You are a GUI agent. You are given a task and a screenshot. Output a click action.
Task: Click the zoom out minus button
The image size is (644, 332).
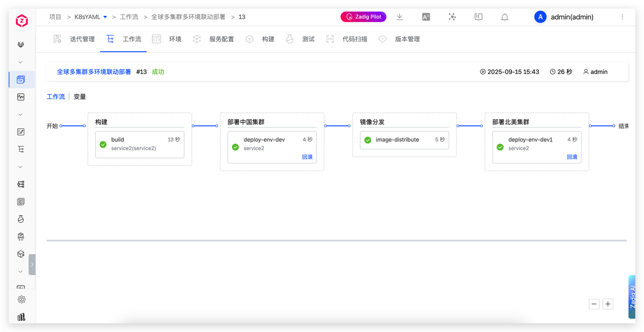(x=594, y=304)
